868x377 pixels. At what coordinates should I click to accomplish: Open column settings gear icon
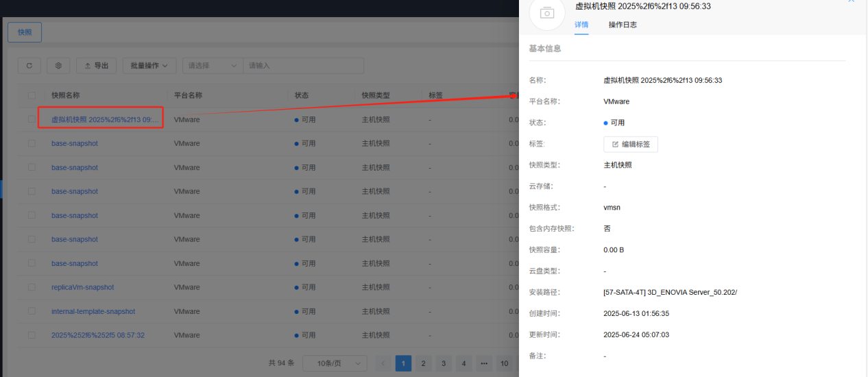tap(58, 66)
